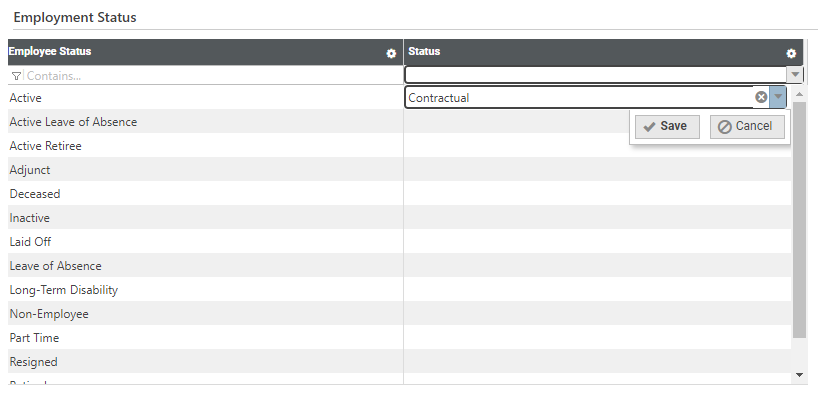Open the Contractual status dropdown arrow
818x412 pixels.
[x=778, y=97]
